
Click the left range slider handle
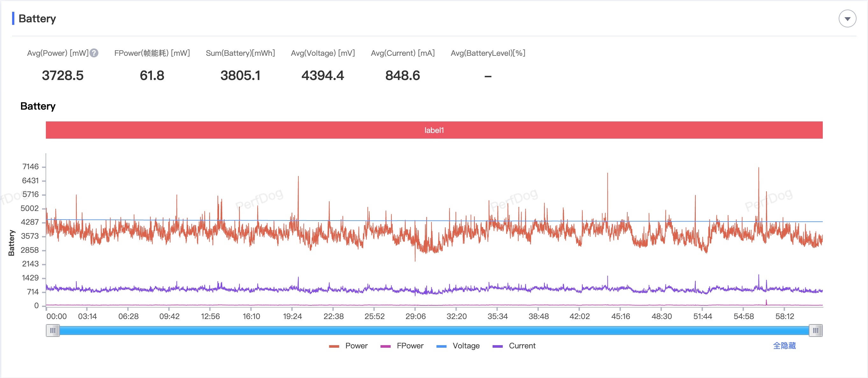[53, 331]
